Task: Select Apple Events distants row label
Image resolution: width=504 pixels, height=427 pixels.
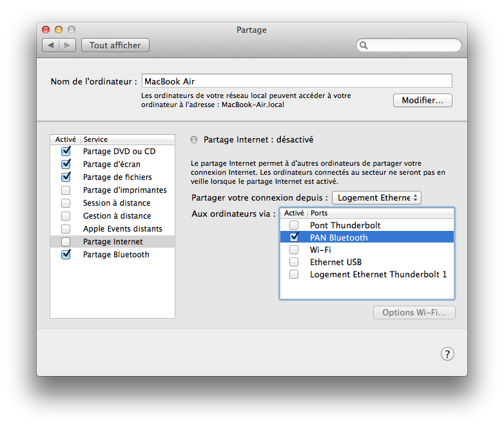Action: (x=122, y=229)
